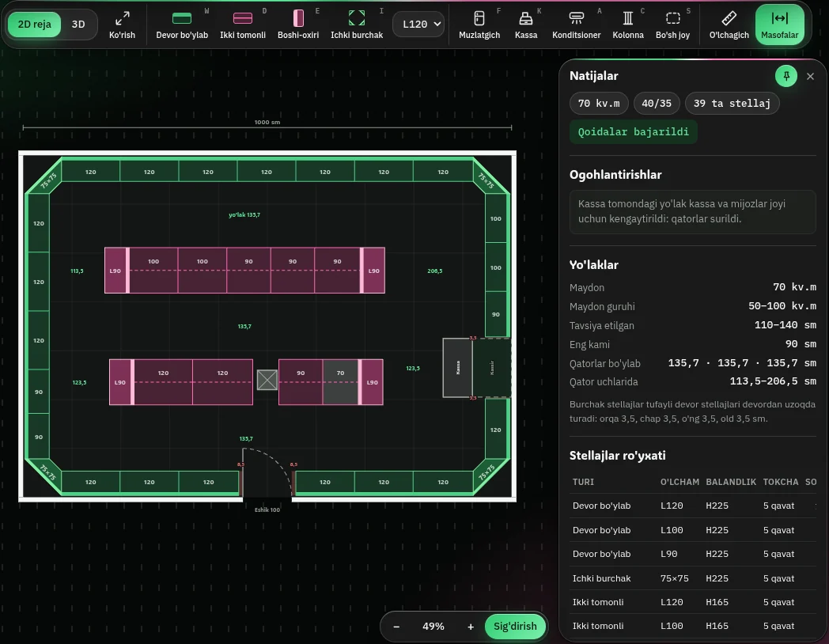
Task: Toggle pin on the Natijalar panel
Action: click(x=786, y=76)
